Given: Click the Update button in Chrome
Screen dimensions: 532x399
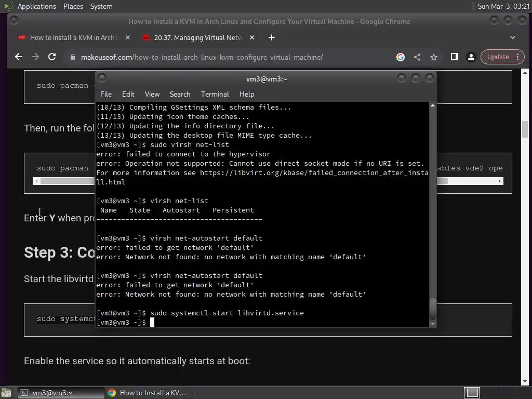Looking at the screenshot, I should 498,57.
